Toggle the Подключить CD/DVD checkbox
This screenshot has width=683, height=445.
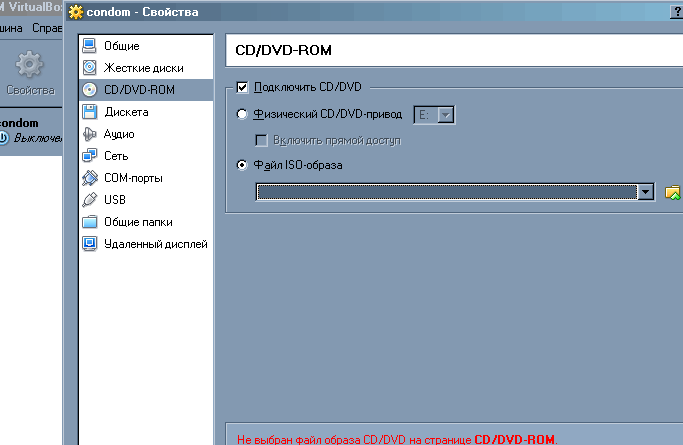(x=242, y=87)
